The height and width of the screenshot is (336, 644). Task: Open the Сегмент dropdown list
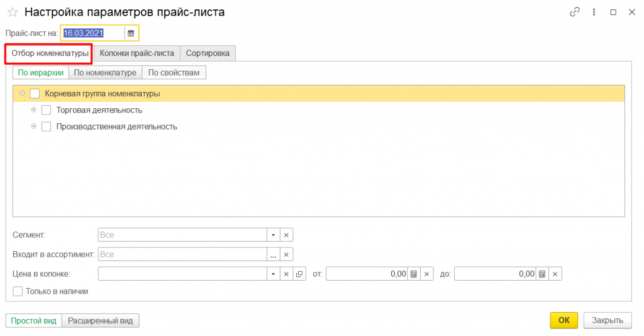(273, 235)
